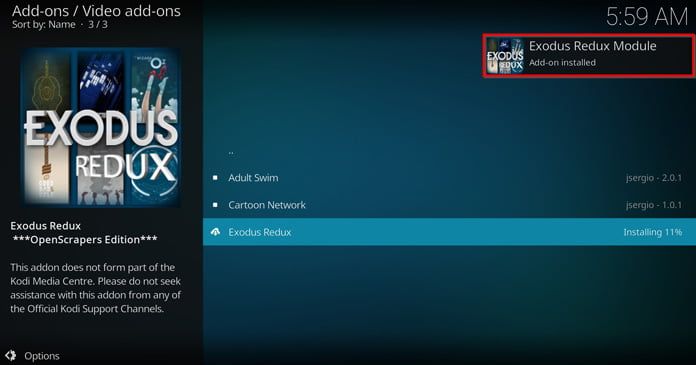Click the large Exodus Redux poster artwork

101,127
